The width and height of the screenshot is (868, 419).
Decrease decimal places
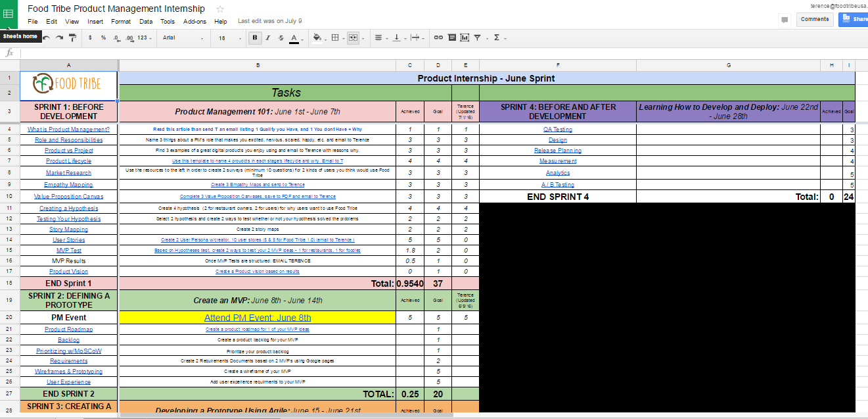coord(116,38)
